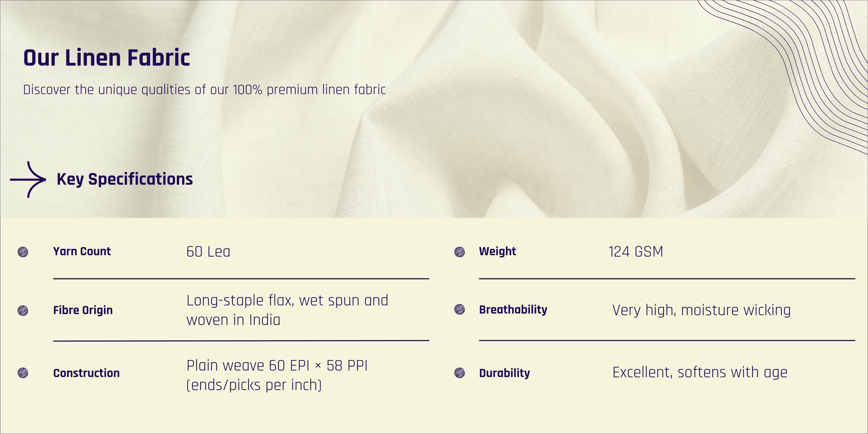The width and height of the screenshot is (868, 434).
Task: Click the wavy lines decoration graphic
Action: pyautogui.click(x=815, y=67)
